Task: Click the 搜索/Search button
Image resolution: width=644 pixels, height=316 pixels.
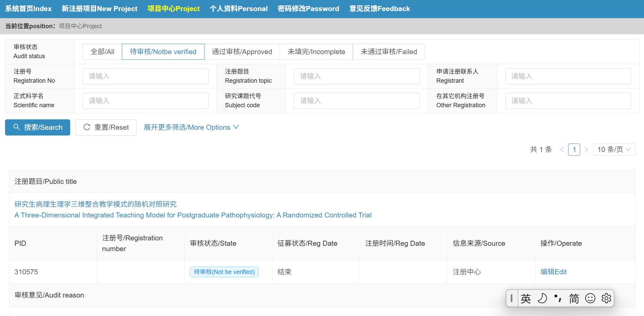Action: pos(38,127)
